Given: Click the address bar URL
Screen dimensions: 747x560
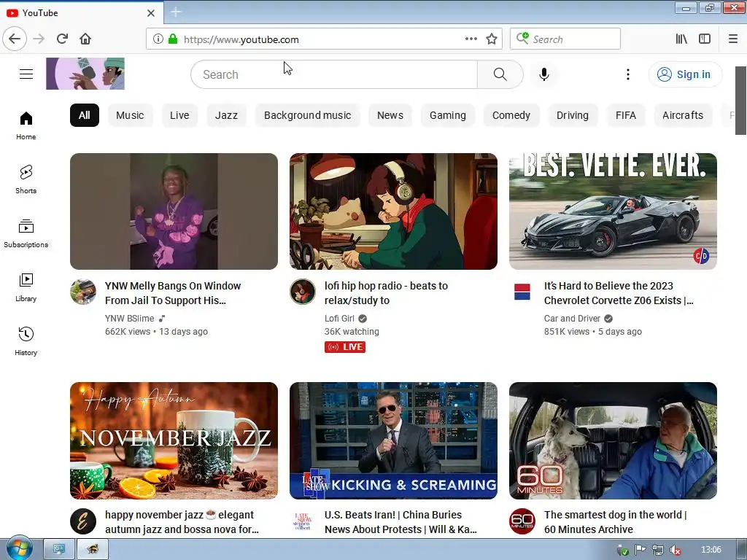Looking at the screenshot, I should pyautogui.click(x=241, y=39).
